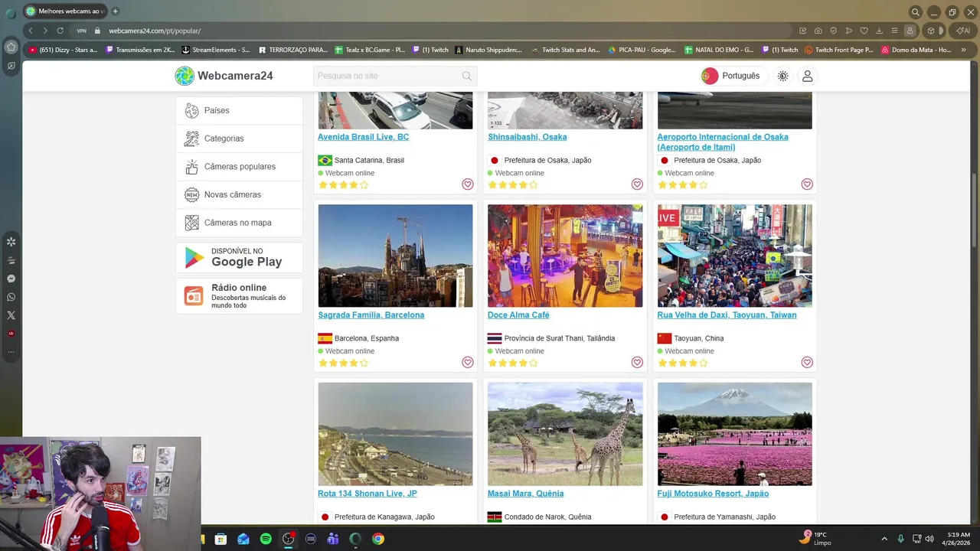Click the volume speaker icon in tray
This screenshot has height=551, width=980.
929,539
